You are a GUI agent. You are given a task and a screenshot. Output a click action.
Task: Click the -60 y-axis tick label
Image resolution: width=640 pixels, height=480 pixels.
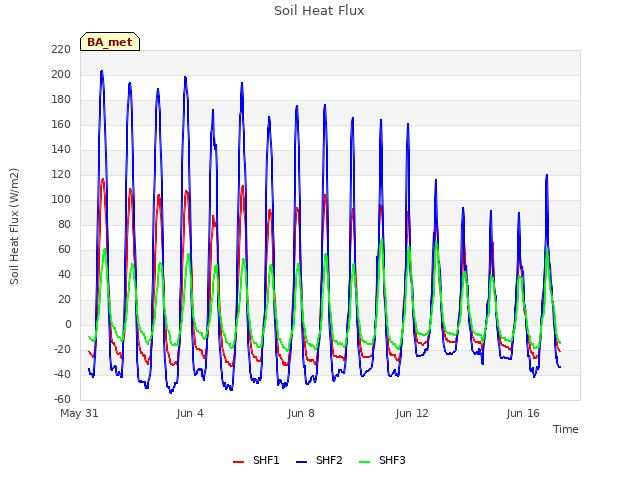pos(62,400)
